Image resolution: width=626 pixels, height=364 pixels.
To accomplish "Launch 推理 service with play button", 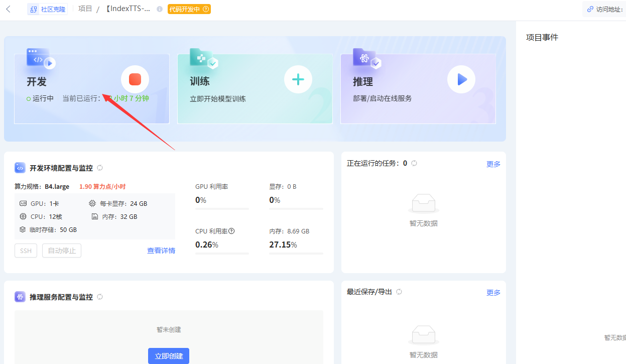I will tap(461, 79).
